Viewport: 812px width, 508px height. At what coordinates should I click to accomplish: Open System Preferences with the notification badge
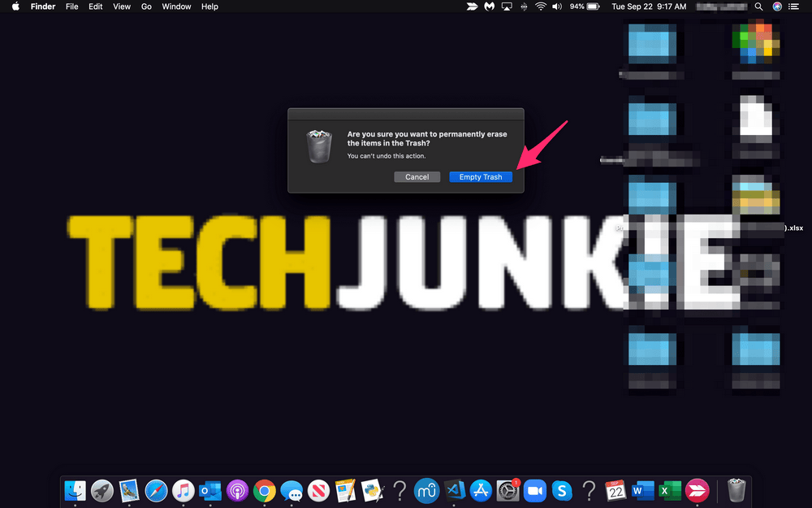click(x=507, y=491)
